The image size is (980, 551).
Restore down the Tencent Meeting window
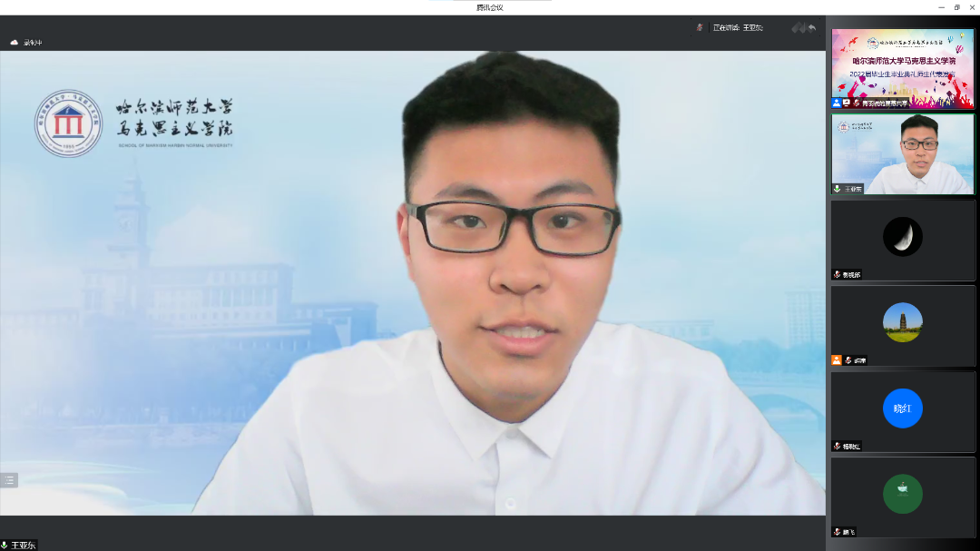[956, 7]
